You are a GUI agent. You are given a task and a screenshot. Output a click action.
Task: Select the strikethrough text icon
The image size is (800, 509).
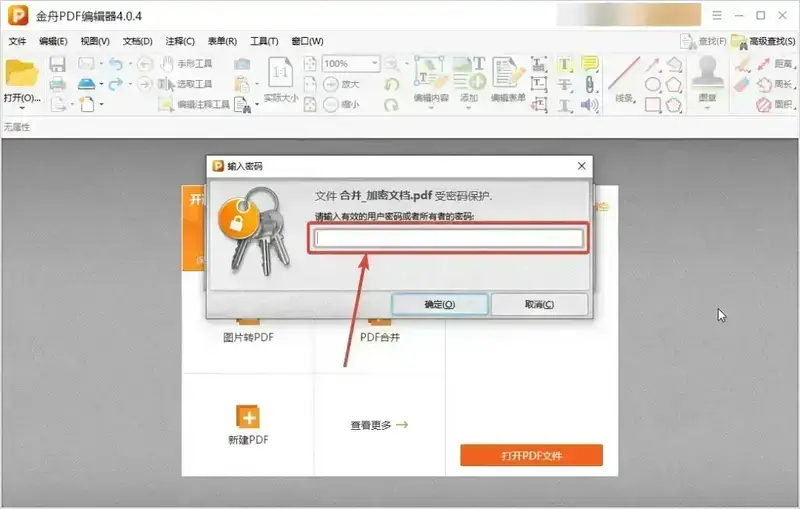[x=564, y=85]
